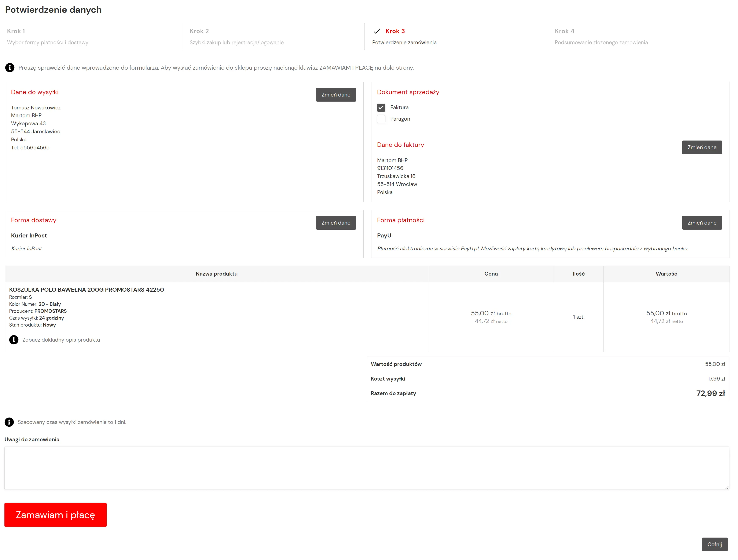738x560 pixels.
Task: Click the Koszulka Polo product name
Action: point(87,290)
